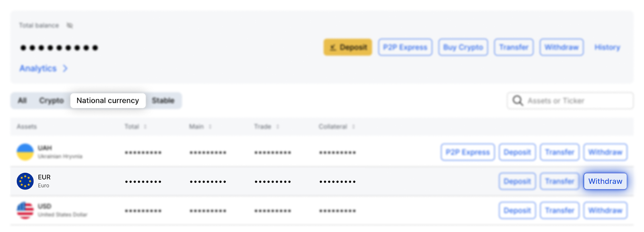Sort by the Total column arrows
The image size is (644, 232).
(145, 127)
